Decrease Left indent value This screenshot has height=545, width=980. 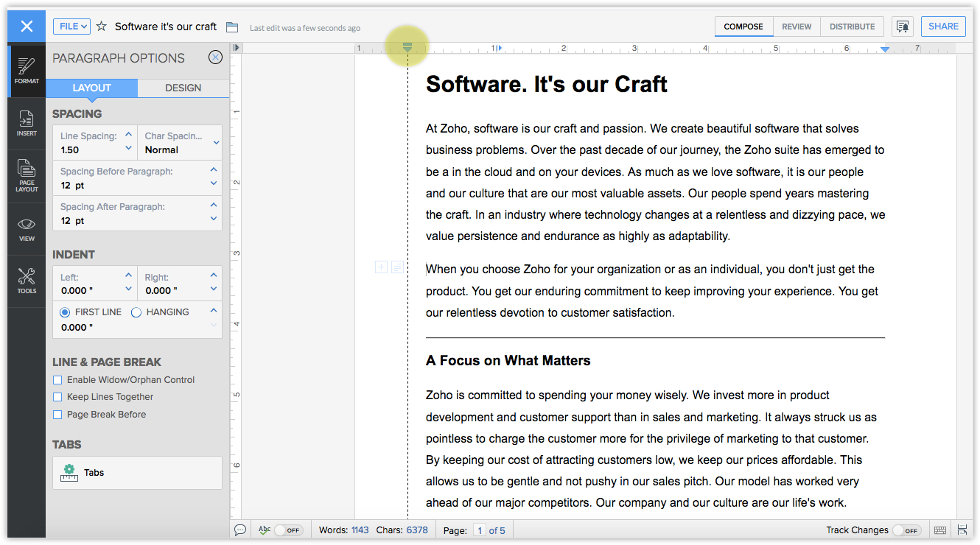pos(129,289)
